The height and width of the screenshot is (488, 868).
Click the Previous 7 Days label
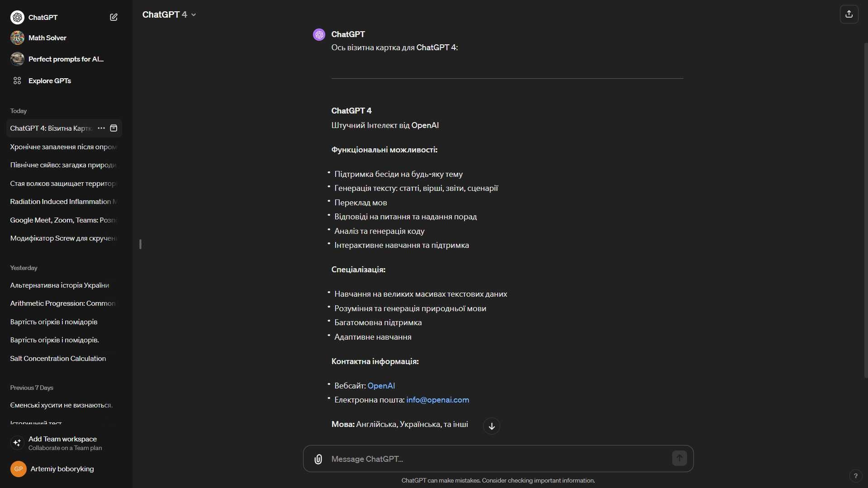click(32, 388)
